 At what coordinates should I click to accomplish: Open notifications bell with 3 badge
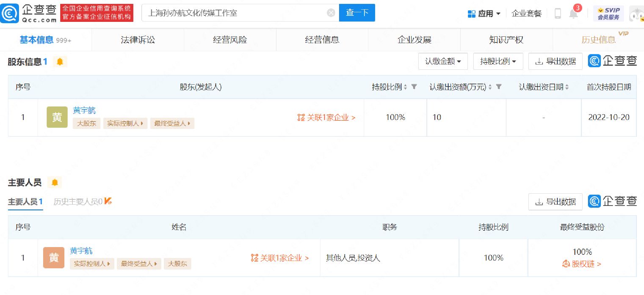[x=574, y=13]
